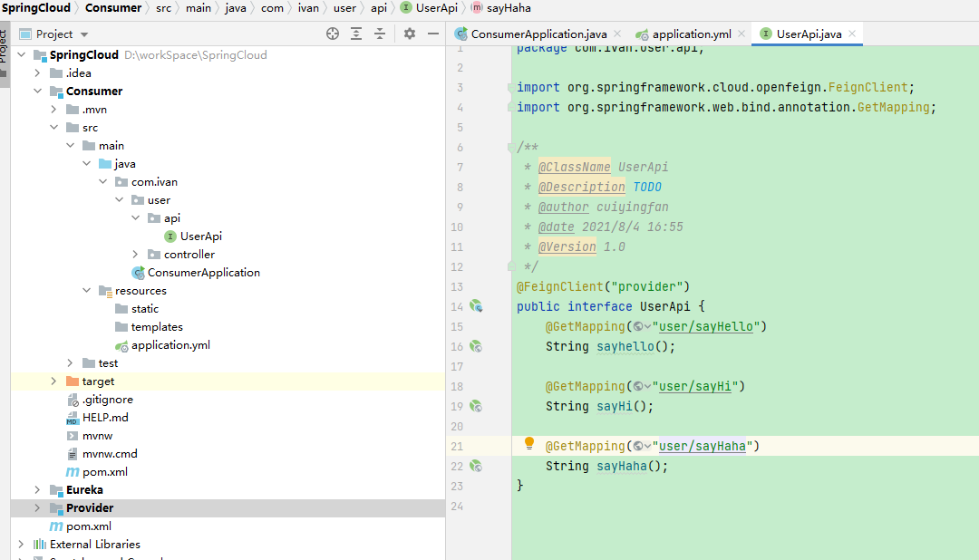Click the "user/sayHi" mapping URL link
Image resolution: width=979 pixels, height=560 pixels.
point(695,386)
